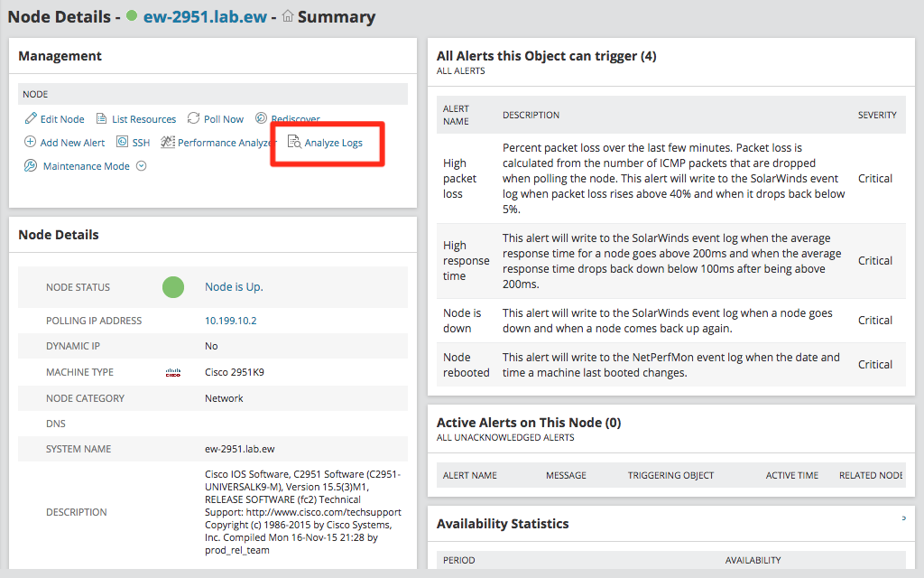
Task: Click the List Resources document icon
Action: 102,119
